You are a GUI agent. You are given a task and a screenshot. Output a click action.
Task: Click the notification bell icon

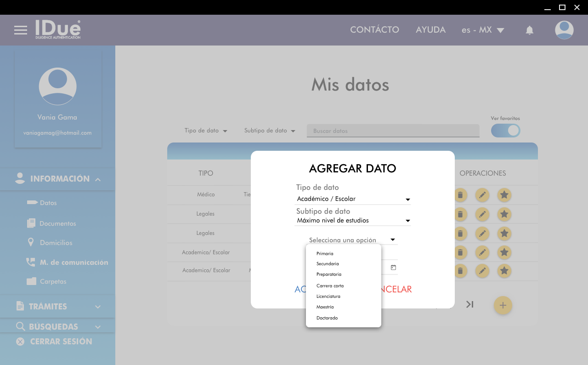pos(529,30)
